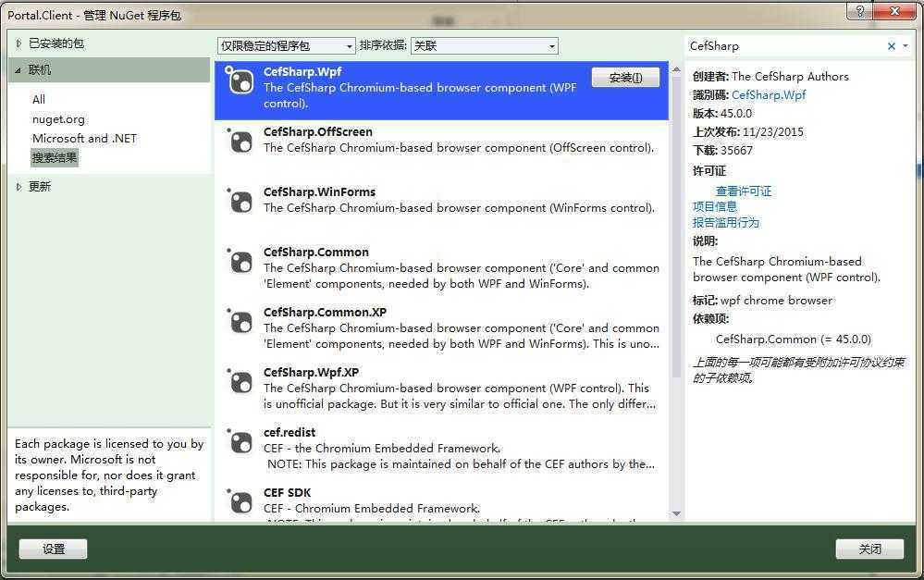Click the 关闭 button

pyautogui.click(x=869, y=549)
